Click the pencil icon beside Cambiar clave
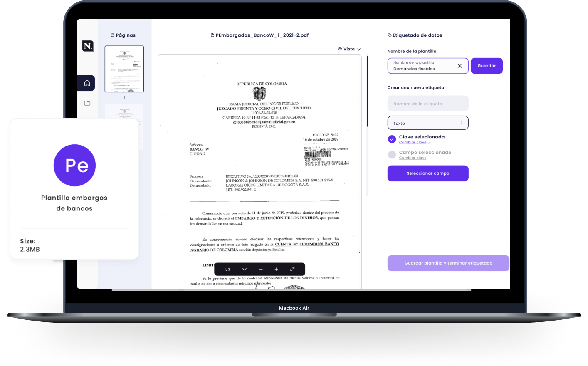588x366 pixels. click(x=428, y=142)
